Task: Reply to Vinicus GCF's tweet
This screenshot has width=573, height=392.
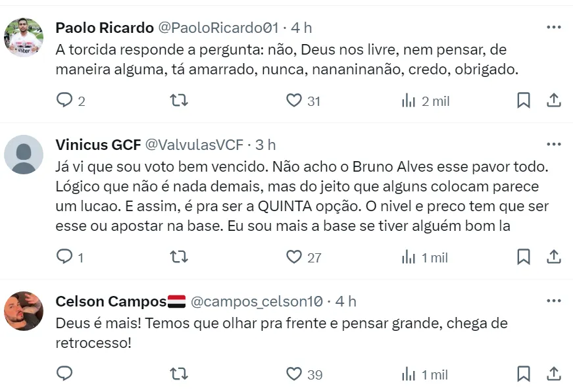Action: click(64, 257)
